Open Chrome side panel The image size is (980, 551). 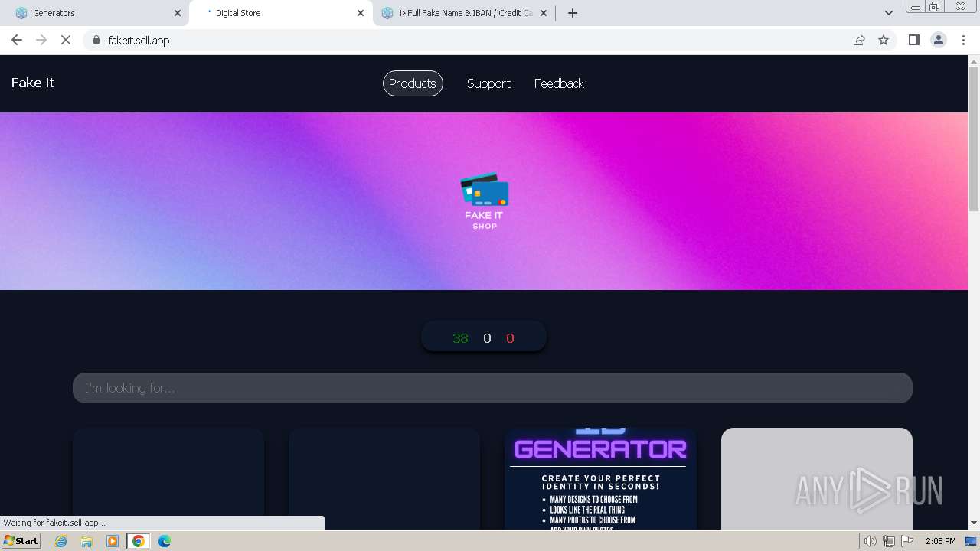(x=913, y=40)
